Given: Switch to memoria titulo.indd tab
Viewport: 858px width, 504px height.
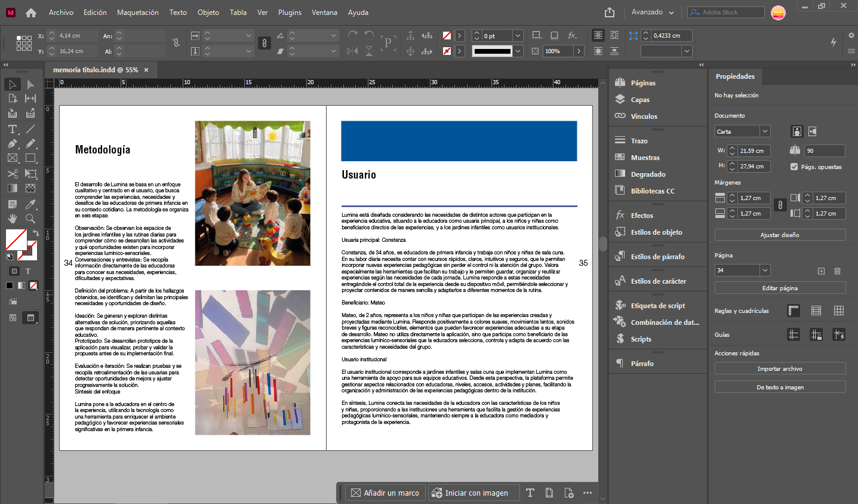Looking at the screenshot, I should pos(96,70).
